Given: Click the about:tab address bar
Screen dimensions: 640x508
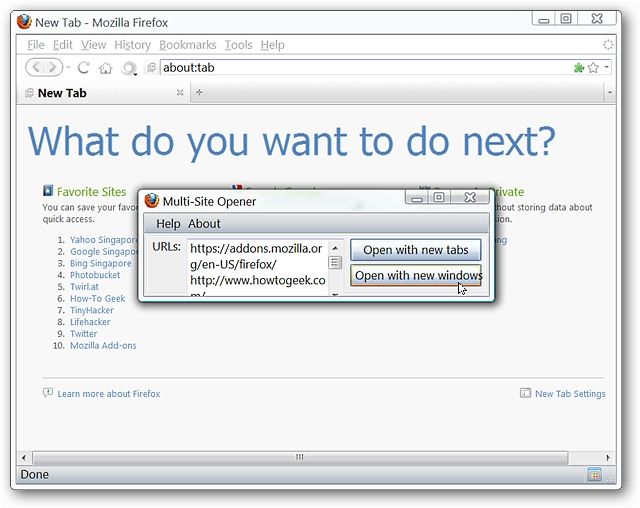Looking at the screenshot, I should point(365,67).
